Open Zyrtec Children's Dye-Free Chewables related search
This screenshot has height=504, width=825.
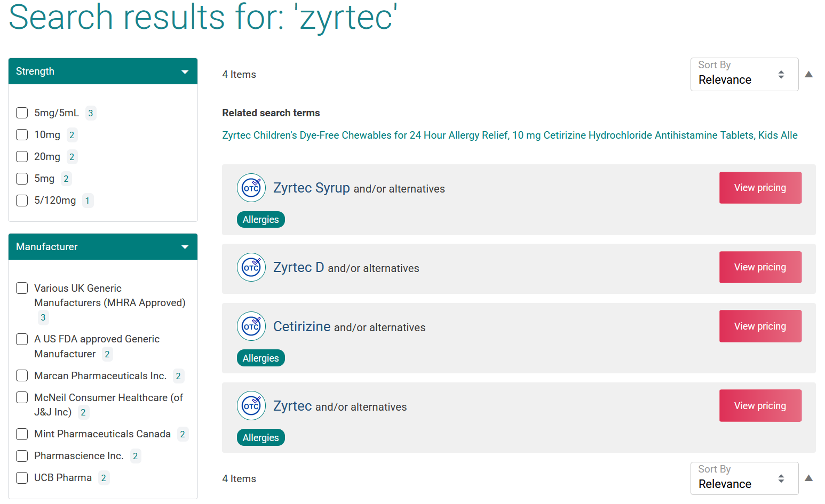510,135
